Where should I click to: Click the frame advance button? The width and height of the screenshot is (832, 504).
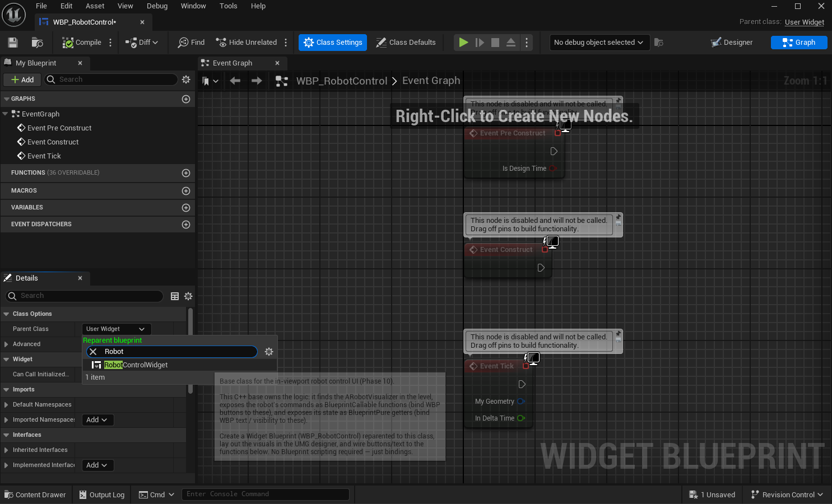(480, 43)
